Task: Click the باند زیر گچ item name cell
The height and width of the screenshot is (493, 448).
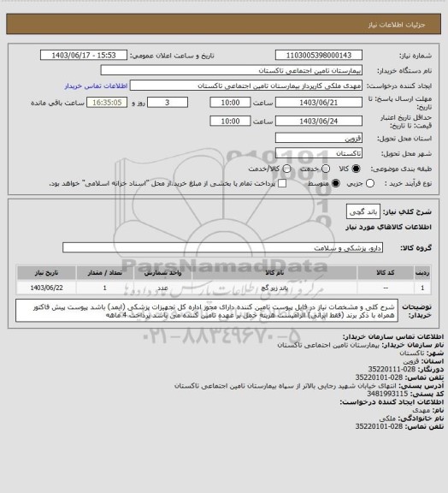Action: tap(274, 288)
